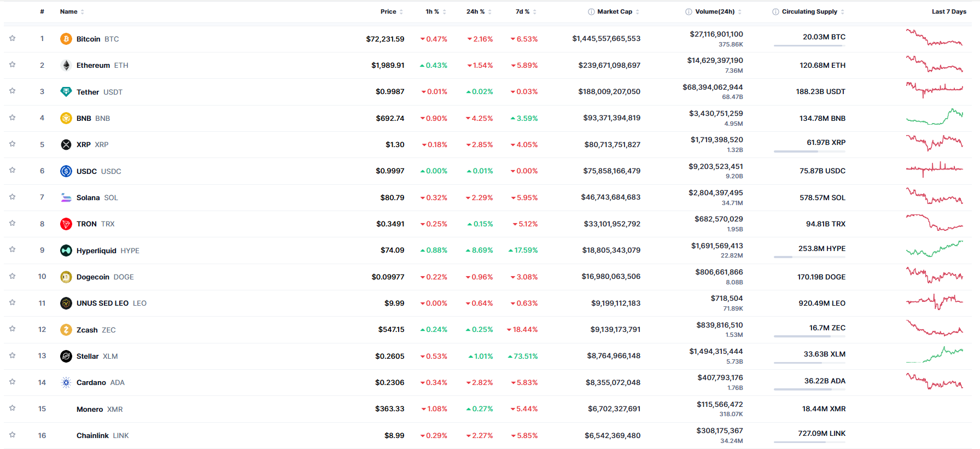Click the TRON coin logo

click(66, 224)
